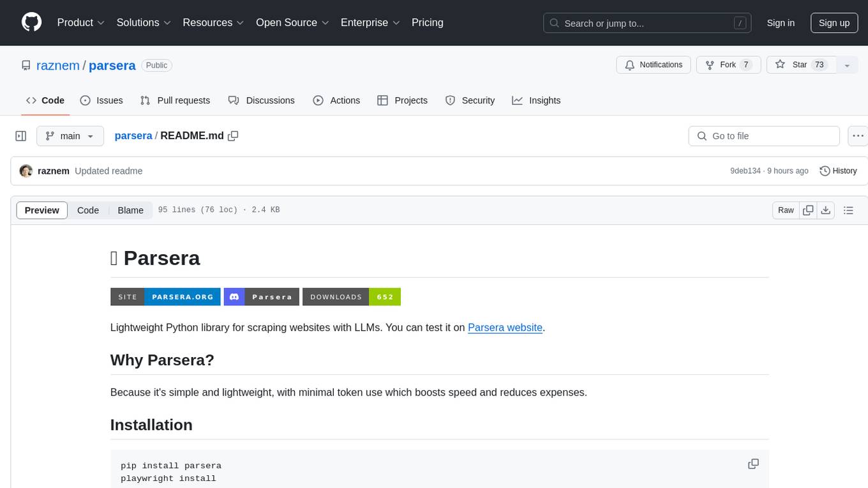Select the Code view
Viewport: 868px width, 488px height.
coord(88,210)
